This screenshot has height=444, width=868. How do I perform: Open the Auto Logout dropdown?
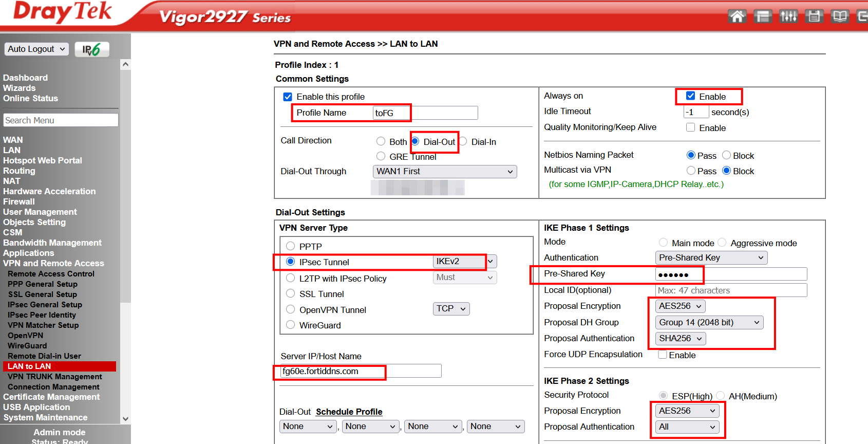36,49
